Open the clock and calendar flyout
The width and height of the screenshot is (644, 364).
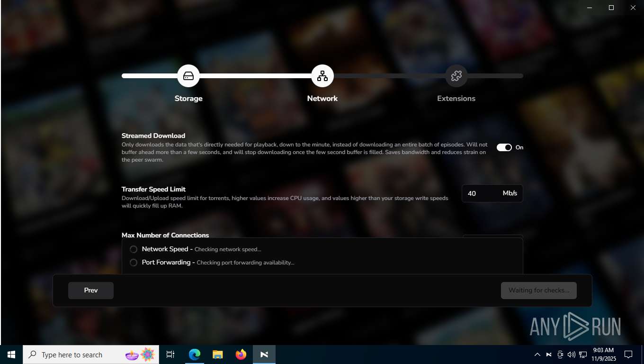[x=603, y=355]
